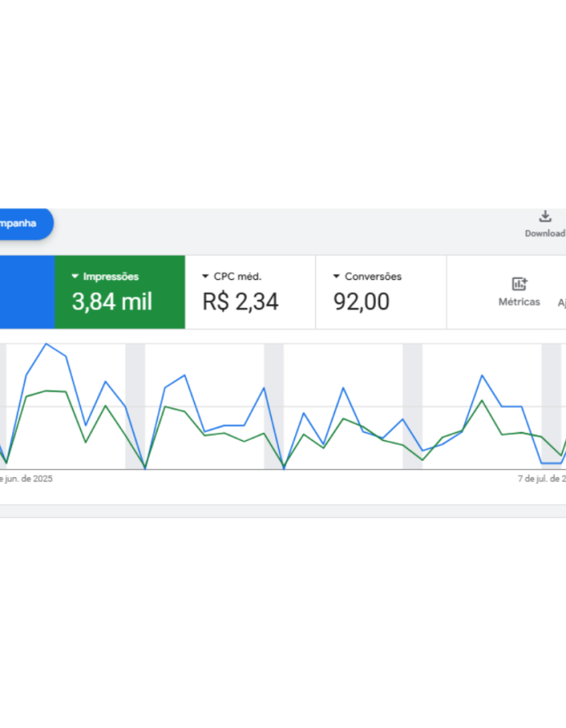Open the Métricas chart-plus icon
Image resolution: width=566 pixels, height=728 pixels.
click(519, 284)
